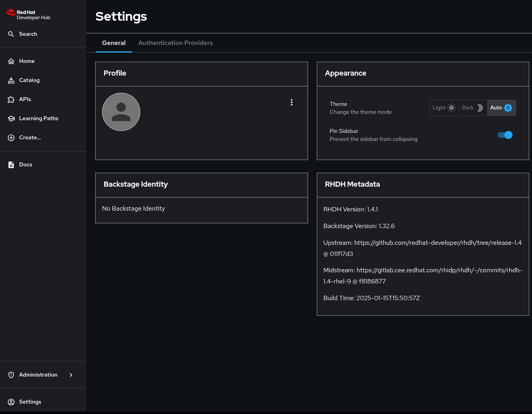Click the Docs document icon
The image size is (532, 414).
(11, 165)
